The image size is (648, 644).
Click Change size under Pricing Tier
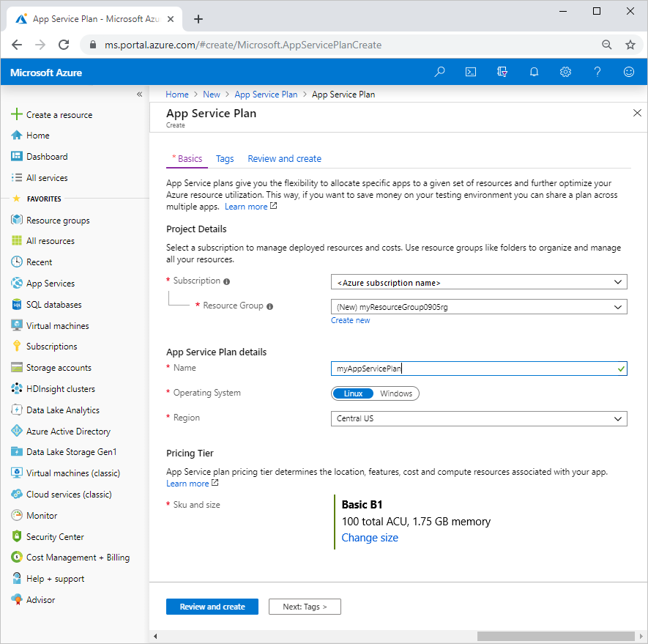(x=370, y=537)
